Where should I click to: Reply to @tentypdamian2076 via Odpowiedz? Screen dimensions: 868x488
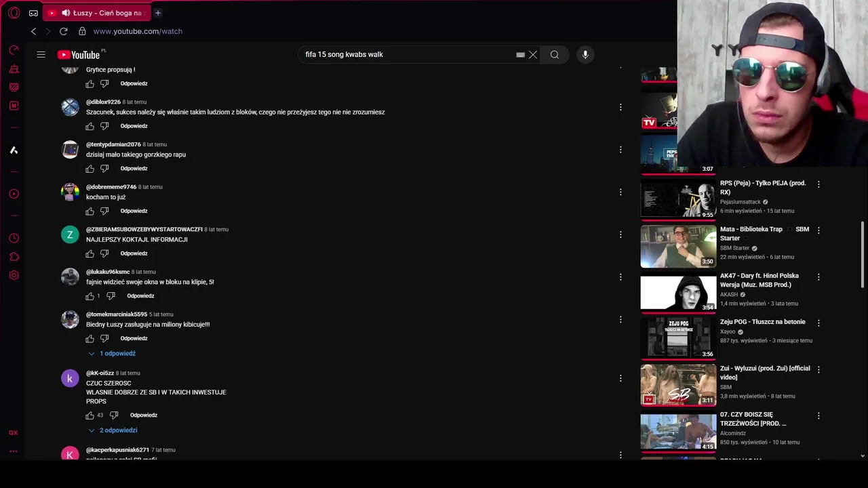(x=134, y=169)
